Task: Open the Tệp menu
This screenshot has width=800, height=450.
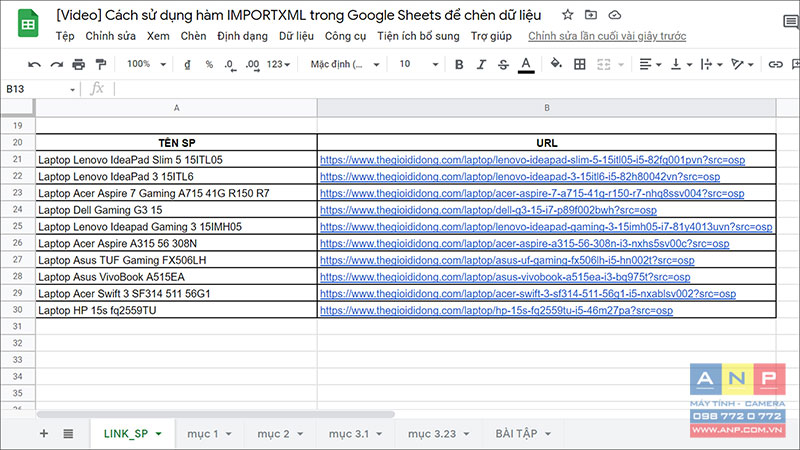Action: (x=65, y=36)
